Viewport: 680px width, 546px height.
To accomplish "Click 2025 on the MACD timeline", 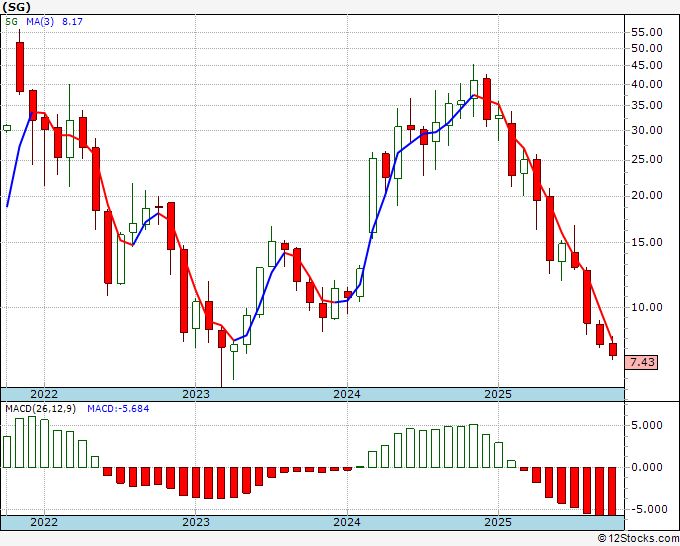I will (x=498, y=522).
